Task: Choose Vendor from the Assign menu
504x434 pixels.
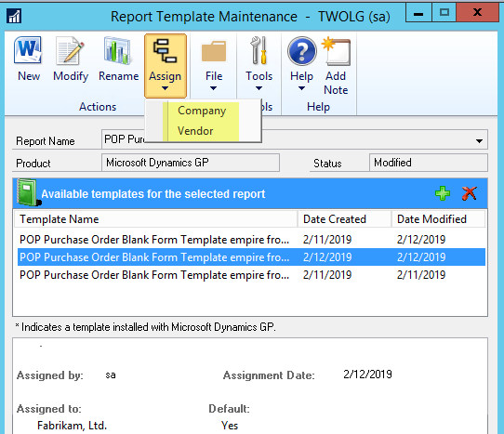Action: (195, 131)
